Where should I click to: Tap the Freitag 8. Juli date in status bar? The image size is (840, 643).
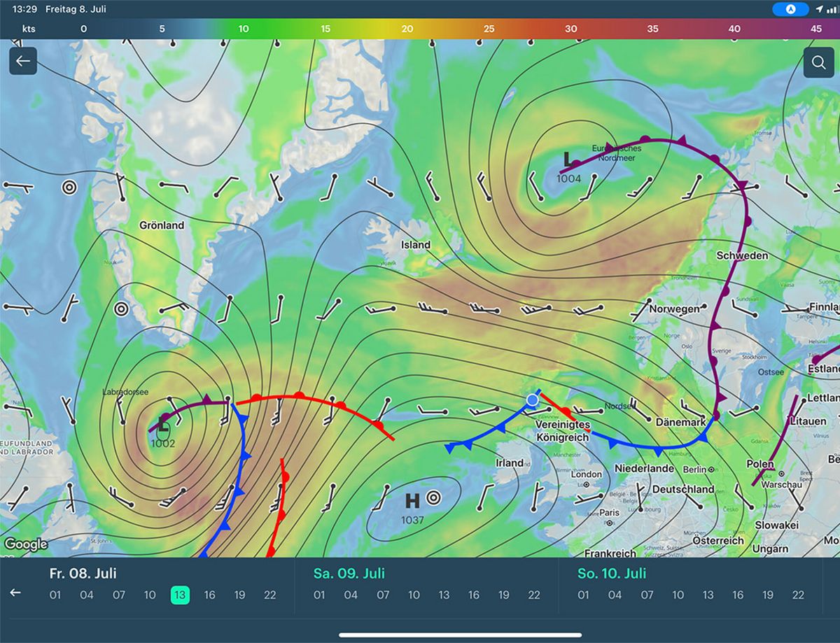click(x=76, y=9)
